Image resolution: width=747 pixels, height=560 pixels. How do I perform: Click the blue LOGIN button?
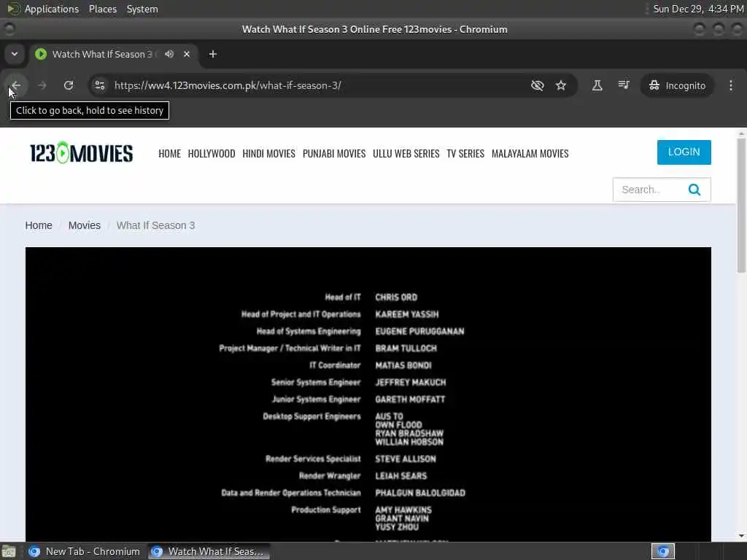point(684,152)
